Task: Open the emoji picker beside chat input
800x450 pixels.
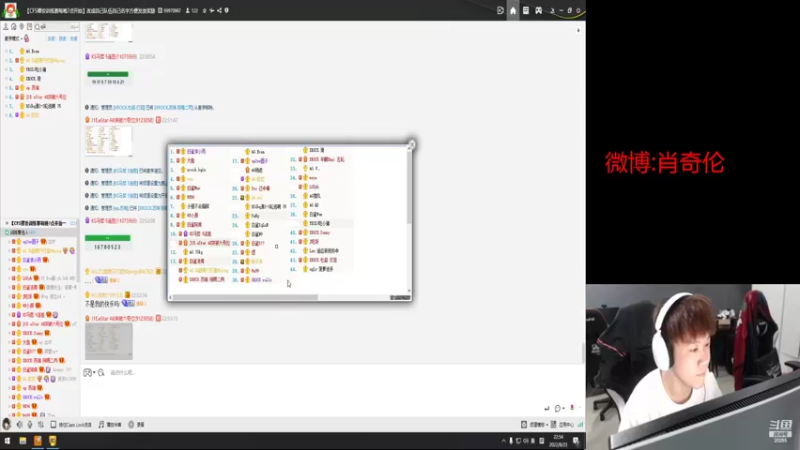Action: [x=87, y=372]
